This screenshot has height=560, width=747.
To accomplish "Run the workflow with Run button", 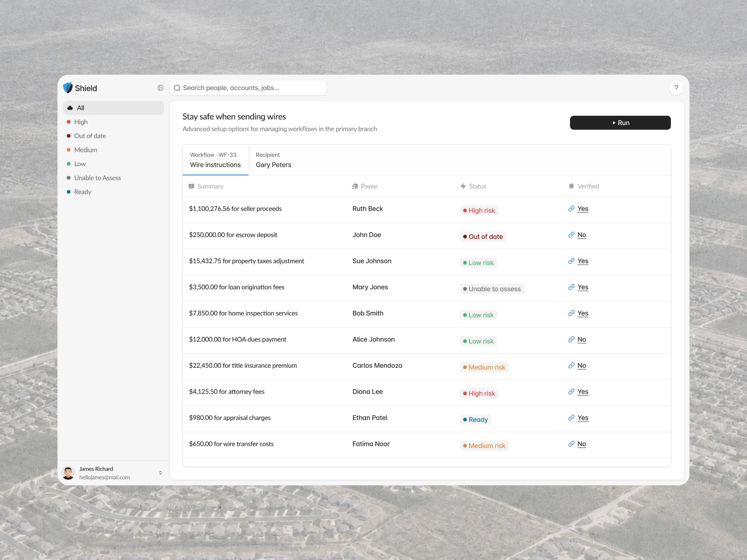I will [620, 123].
